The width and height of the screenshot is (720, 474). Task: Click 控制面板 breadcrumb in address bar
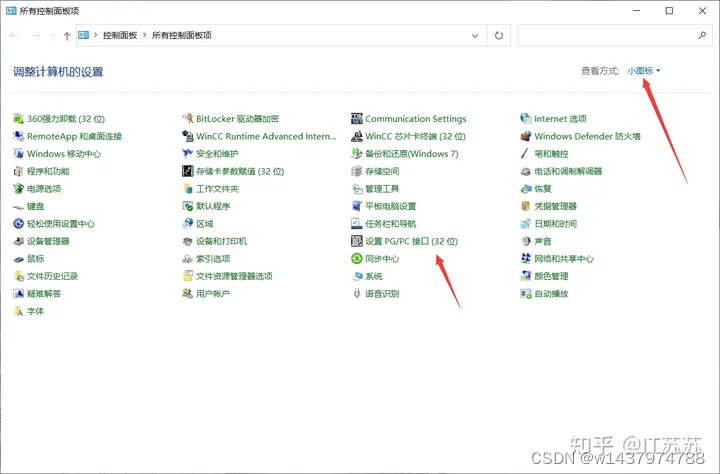(120, 35)
